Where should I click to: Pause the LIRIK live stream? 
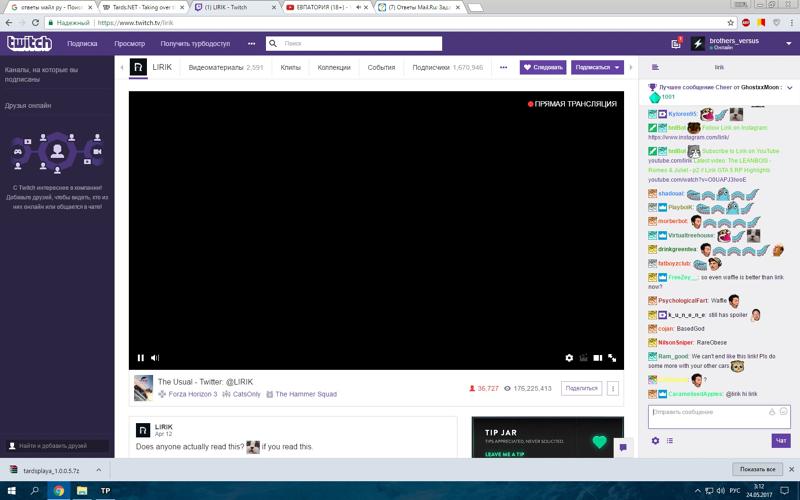click(x=140, y=358)
